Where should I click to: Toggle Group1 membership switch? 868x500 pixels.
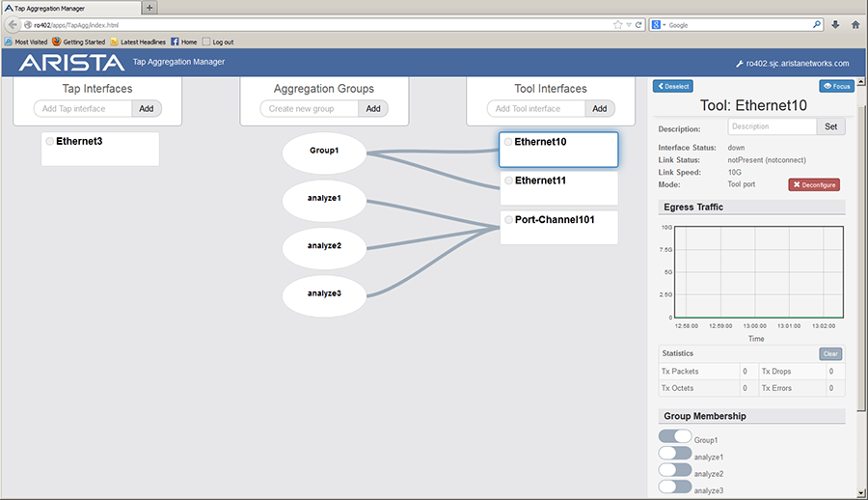pos(675,436)
